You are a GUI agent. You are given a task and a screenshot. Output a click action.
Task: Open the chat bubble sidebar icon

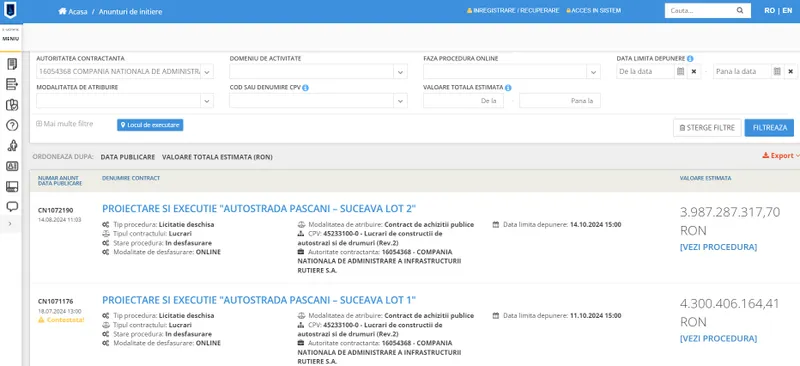12,207
